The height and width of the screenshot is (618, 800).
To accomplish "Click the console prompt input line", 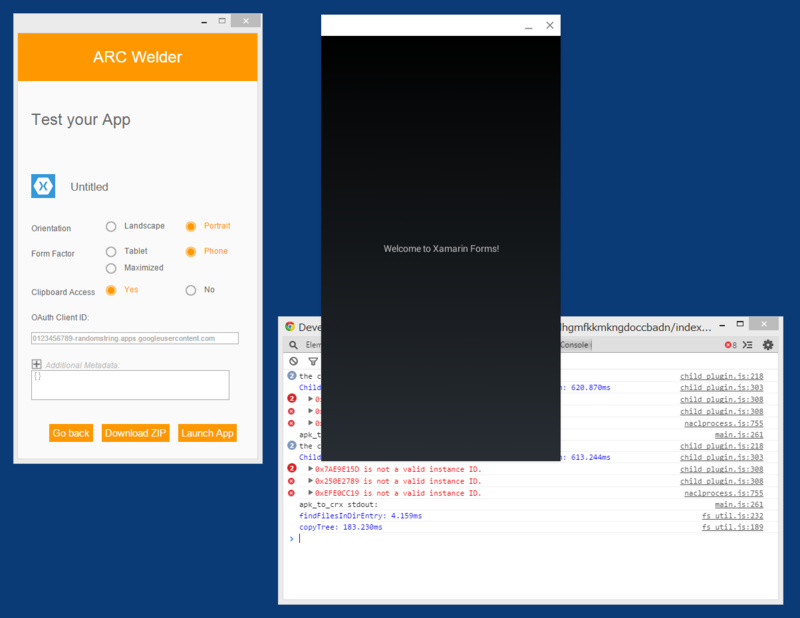I will 531,539.
